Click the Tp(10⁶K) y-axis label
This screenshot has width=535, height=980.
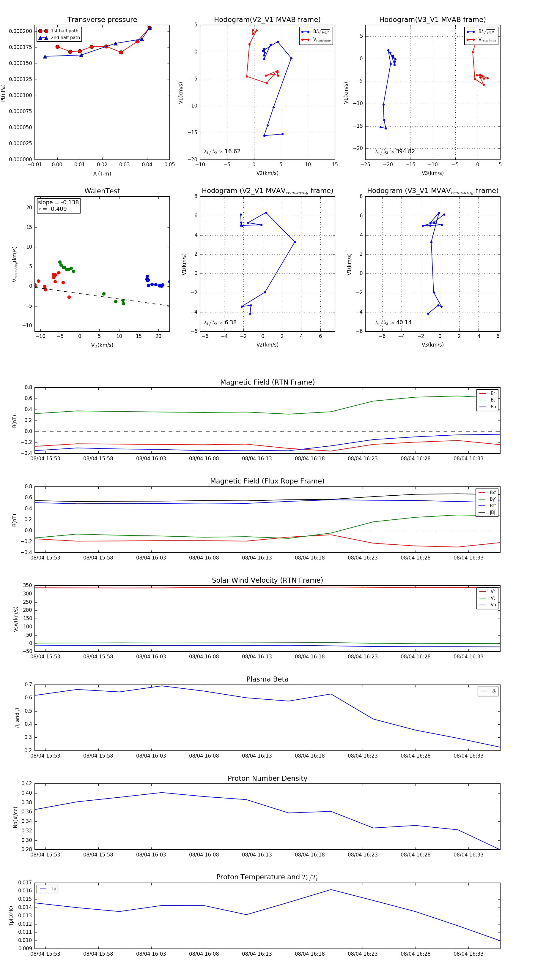[11, 916]
